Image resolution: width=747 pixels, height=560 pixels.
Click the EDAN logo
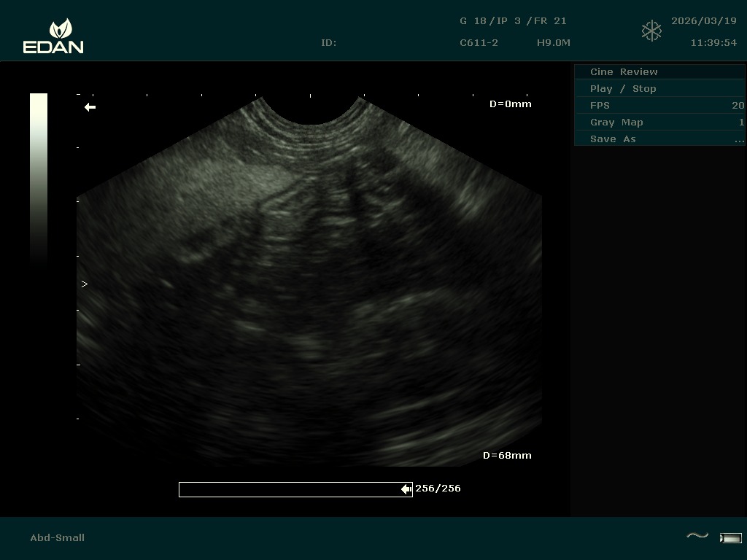click(x=53, y=36)
